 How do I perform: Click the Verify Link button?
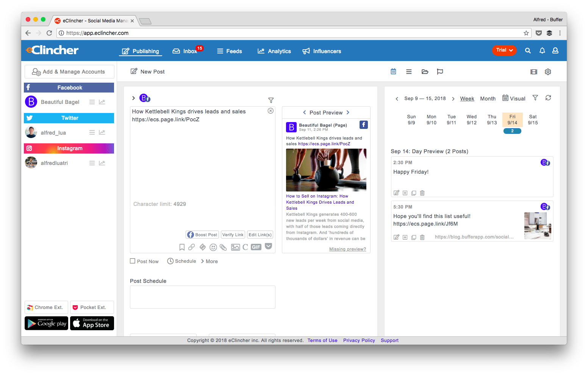pyautogui.click(x=233, y=235)
